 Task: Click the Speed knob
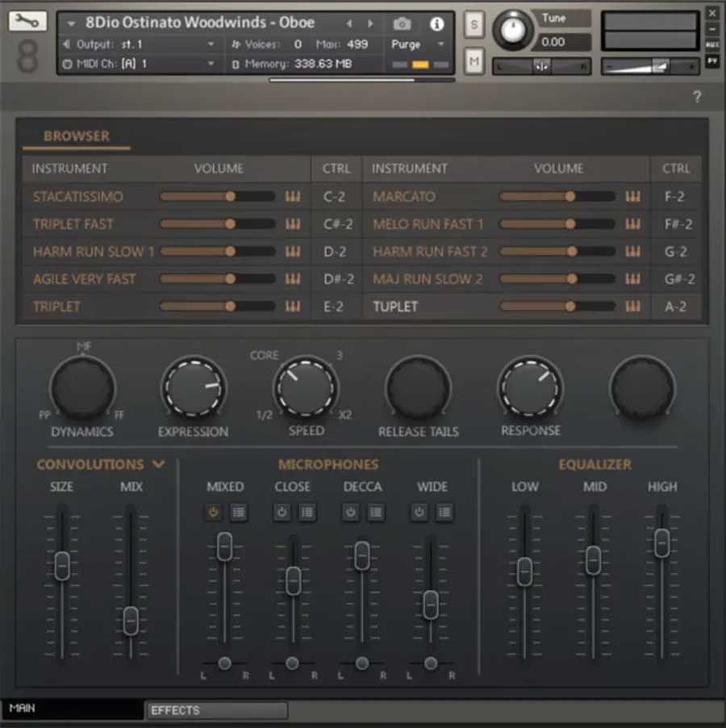[x=306, y=388]
